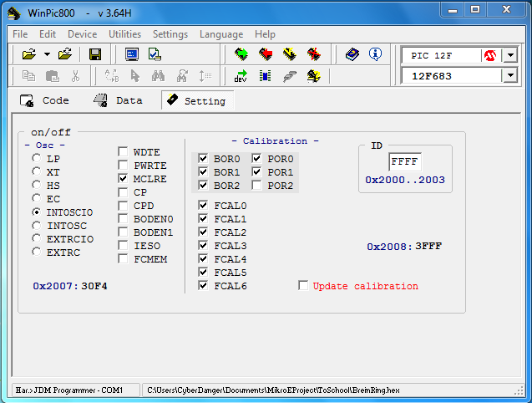The image size is (532, 403).
Task: Choose the EXTRCIO oscillator option
Action: (36, 239)
